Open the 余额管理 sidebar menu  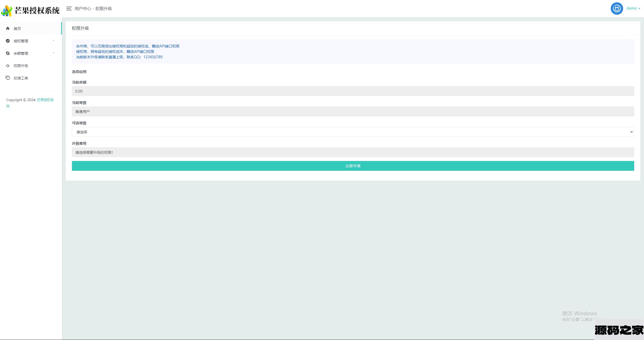31,53
